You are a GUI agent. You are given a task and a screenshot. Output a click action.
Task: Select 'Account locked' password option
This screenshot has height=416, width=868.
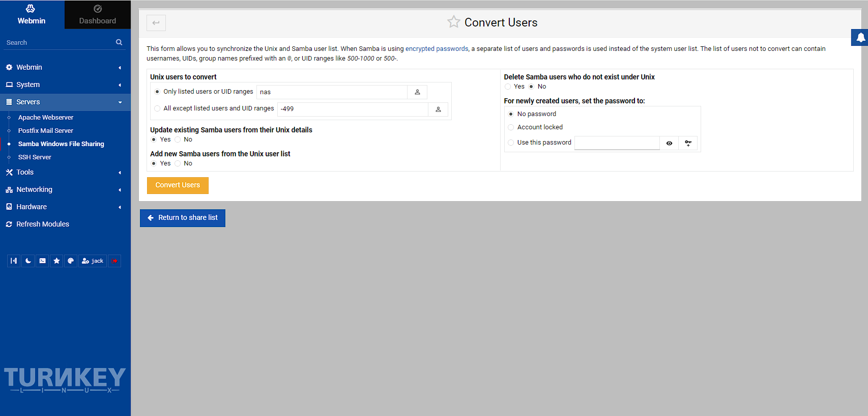click(511, 127)
